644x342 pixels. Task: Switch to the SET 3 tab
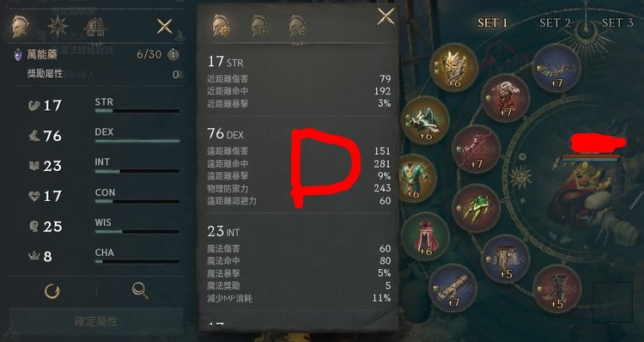[617, 22]
